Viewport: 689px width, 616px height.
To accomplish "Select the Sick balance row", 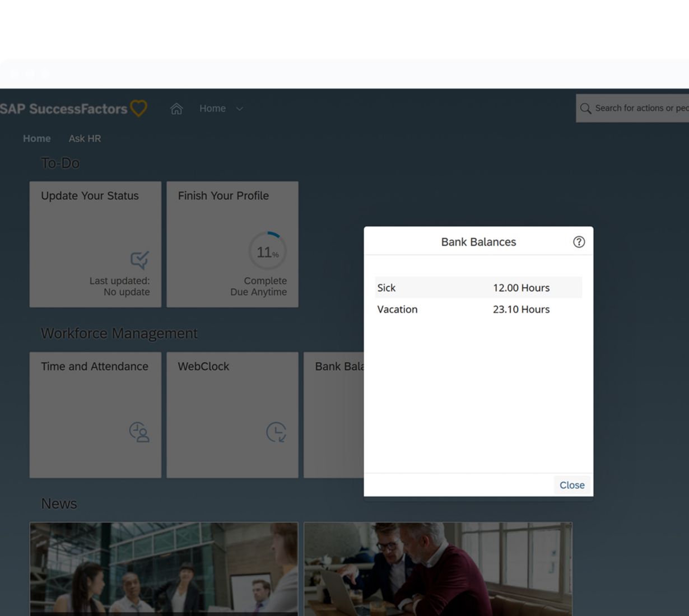I will click(478, 288).
